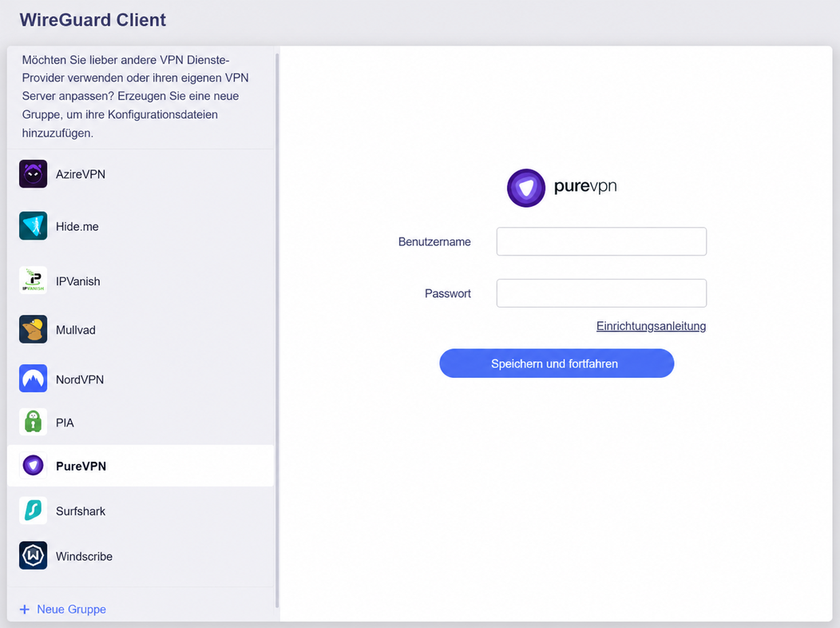Open the Einrichtungsanleitung link
Image resolution: width=840 pixels, height=628 pixels.
(x=651, y=326)
